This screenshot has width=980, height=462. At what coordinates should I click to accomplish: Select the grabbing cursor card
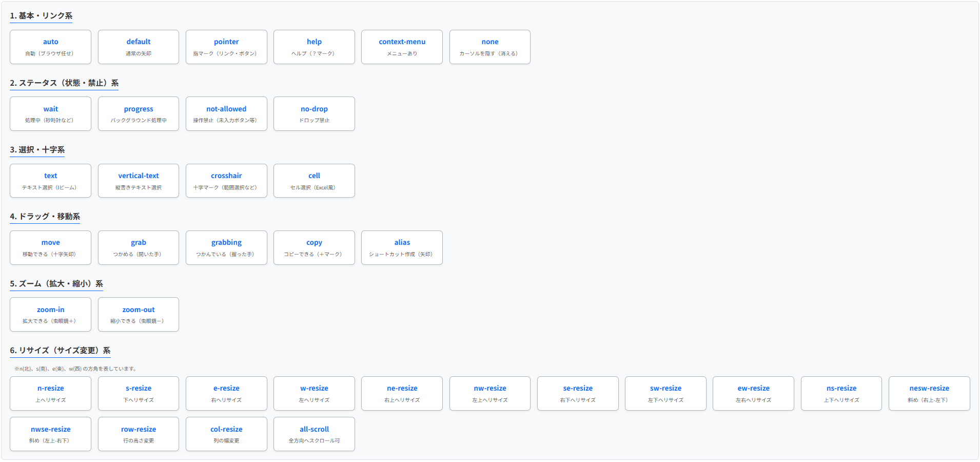pos(226,247)
